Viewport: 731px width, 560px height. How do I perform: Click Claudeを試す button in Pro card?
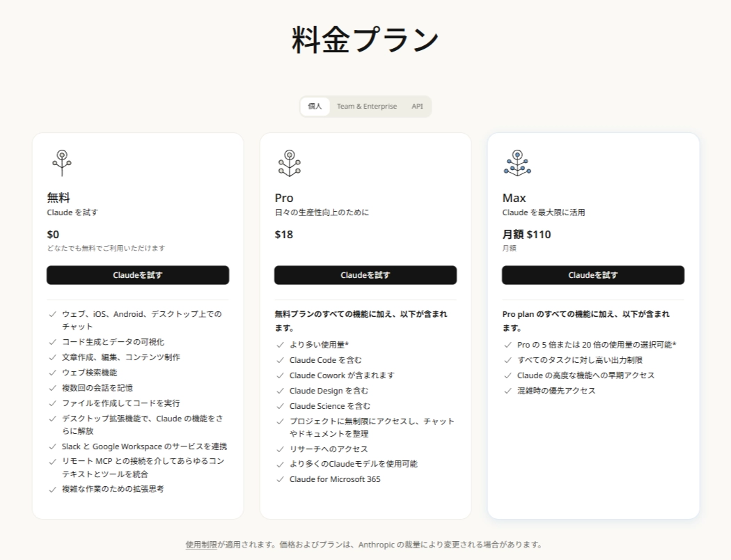(365, 275)
